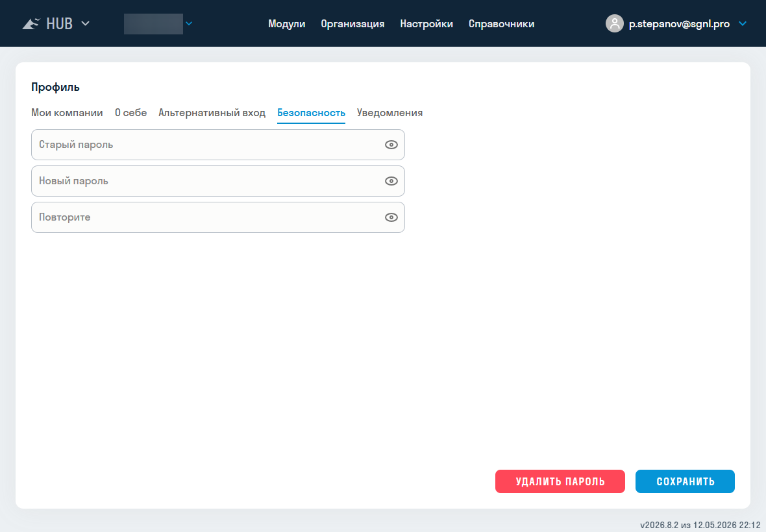
Task: Expand the user account menu chevron
Action: click(743, 23)
